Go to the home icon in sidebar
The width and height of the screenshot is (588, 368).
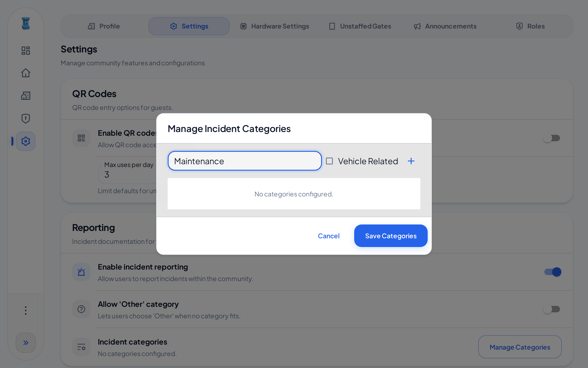tap(26, 73)
